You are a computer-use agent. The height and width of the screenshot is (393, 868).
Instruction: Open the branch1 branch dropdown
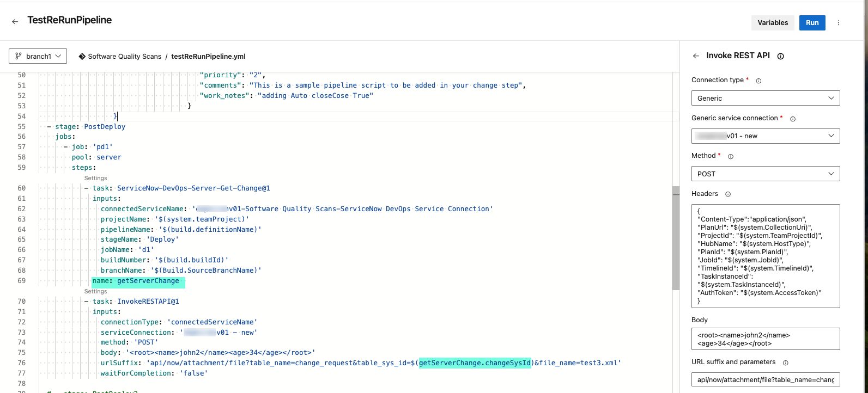[38, 56]
